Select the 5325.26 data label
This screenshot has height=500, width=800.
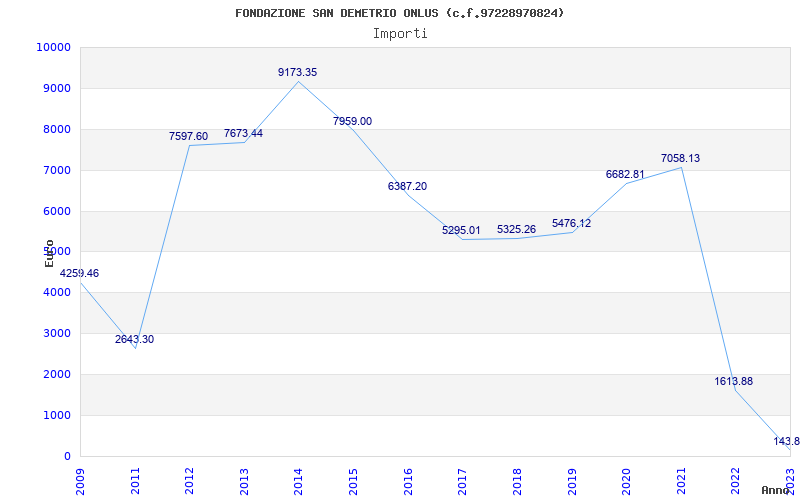[516, 229]
